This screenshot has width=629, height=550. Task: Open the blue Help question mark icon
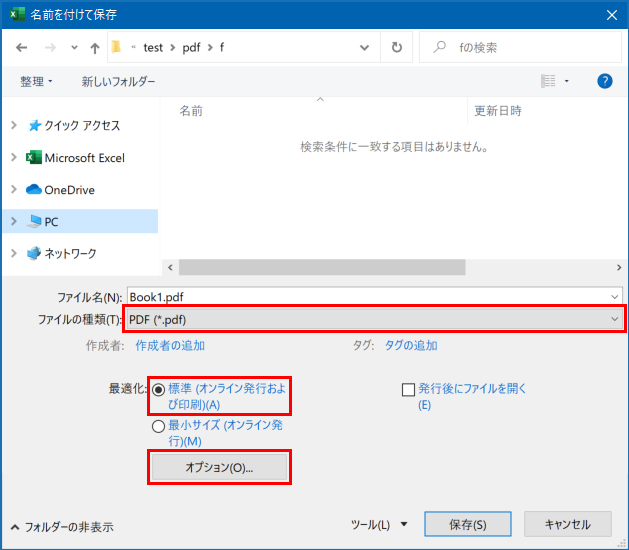(604, 81)
